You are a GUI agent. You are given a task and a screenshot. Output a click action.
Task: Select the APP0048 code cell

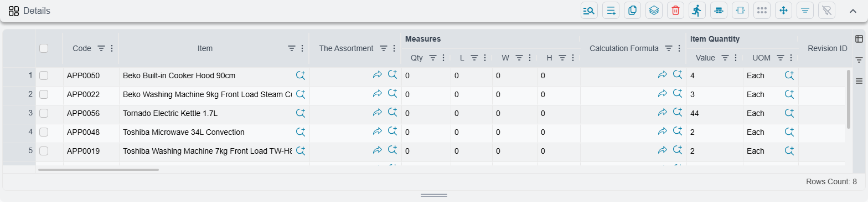point(91,132)
